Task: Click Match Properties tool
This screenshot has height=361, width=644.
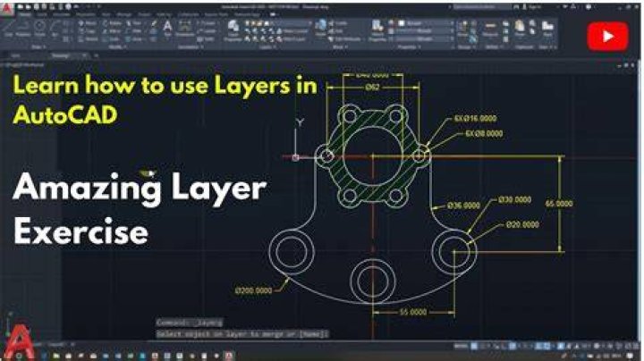Action: 377,30
